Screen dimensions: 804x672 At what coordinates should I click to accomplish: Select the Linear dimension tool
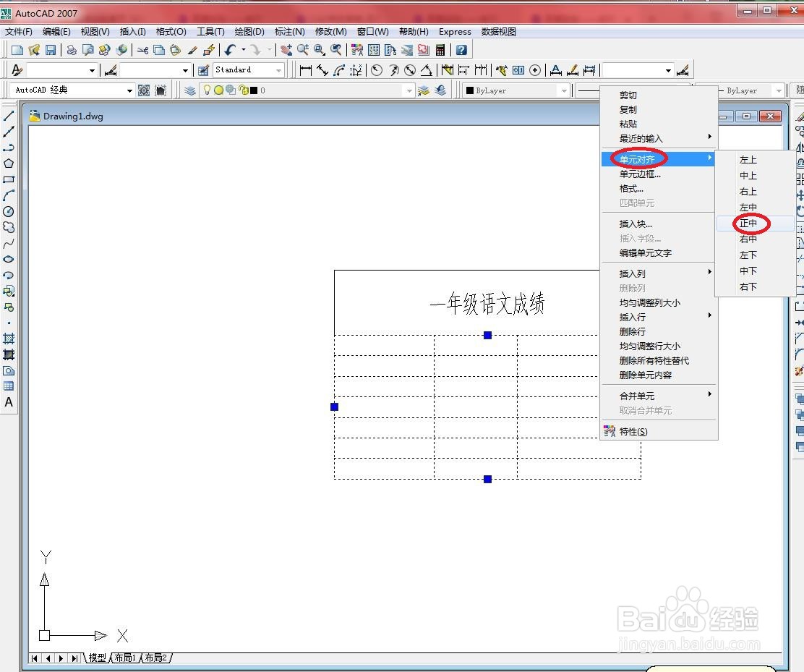pos(306,70)
